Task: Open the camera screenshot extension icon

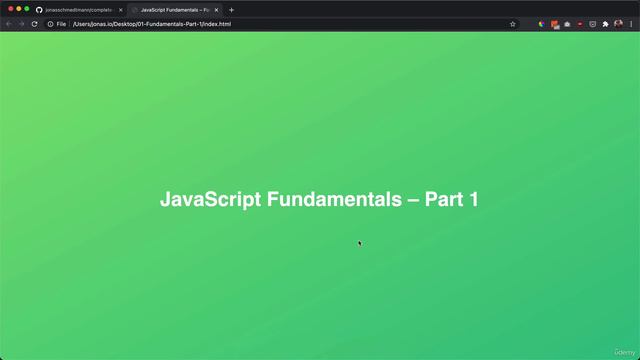Action: 567,24
